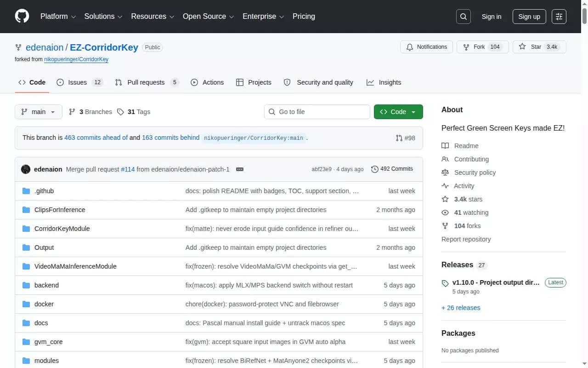Click the release tag icon for v1.10.0
The width and height of the screenshot is (588, 368).
coord(445,283)
